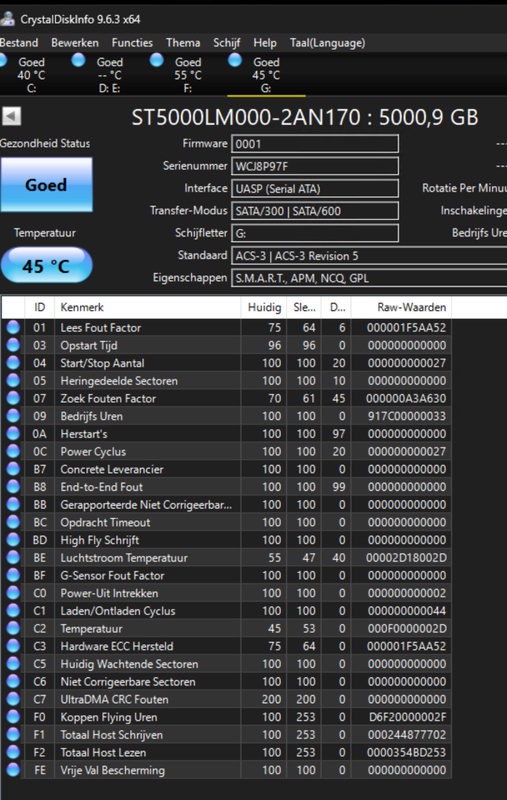Click raw value 0000354BD253
The image size is (507, 800).
(x=407, y=753)
